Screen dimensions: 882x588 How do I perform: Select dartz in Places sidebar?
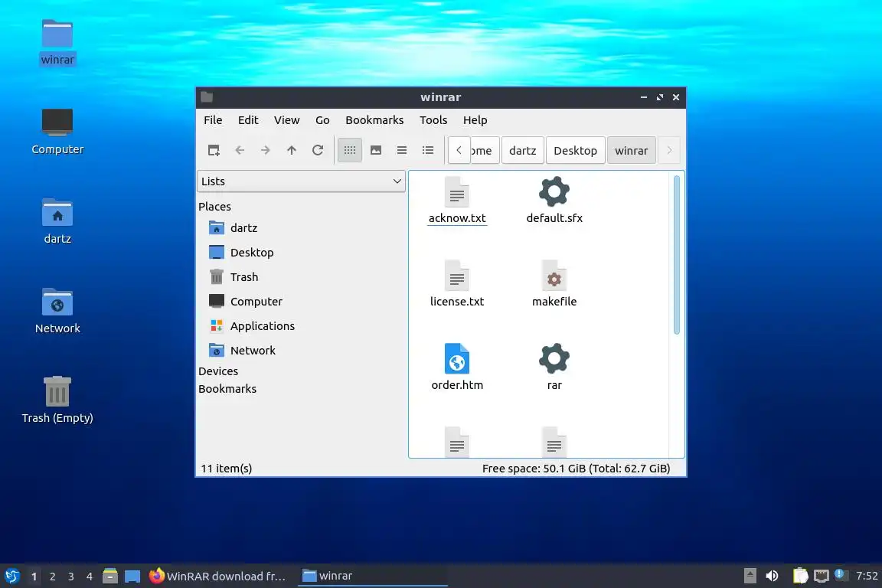click(301, 228)
